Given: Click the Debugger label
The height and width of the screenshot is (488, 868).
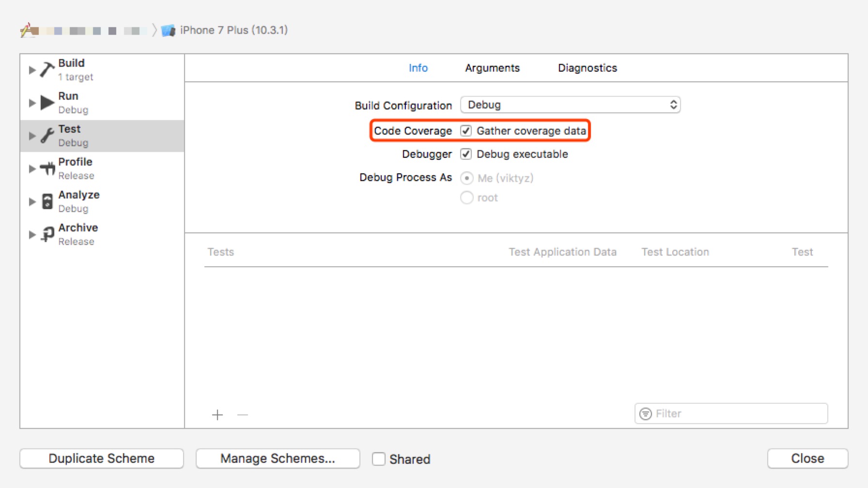Looking at the screenshot, I should pos(427,154).
